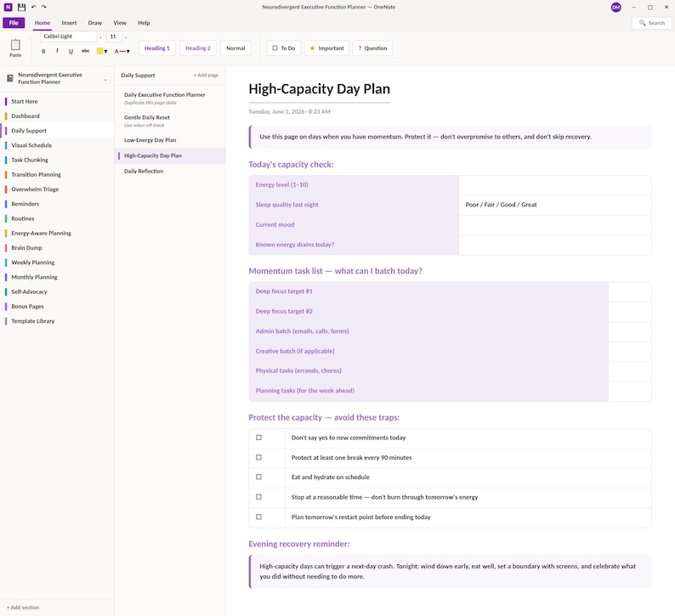Open the Visual Schedule section
The image size is (675, 616).
(57, 145)
